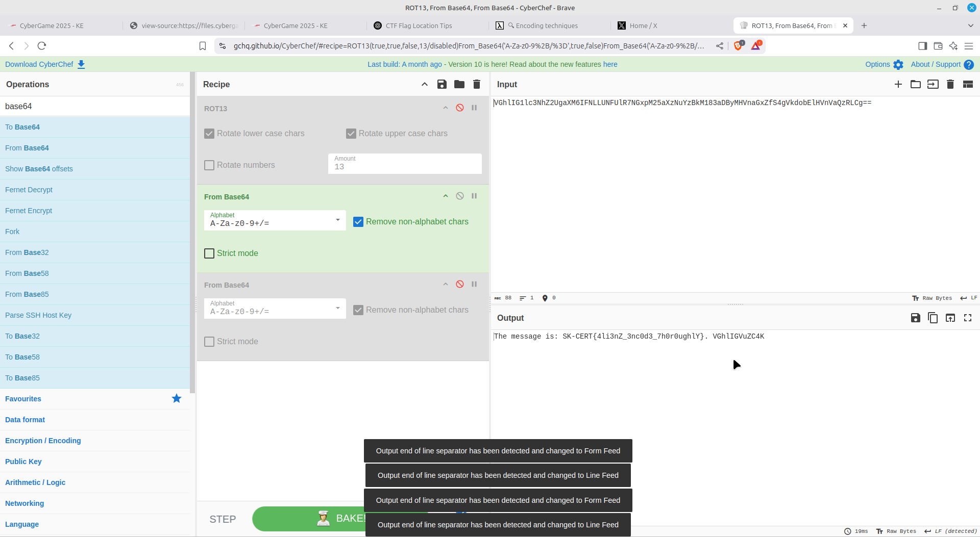Load a saved recipe via folder icon
The width and height of the screenshot is (980, 537).
tap(459, 84)
